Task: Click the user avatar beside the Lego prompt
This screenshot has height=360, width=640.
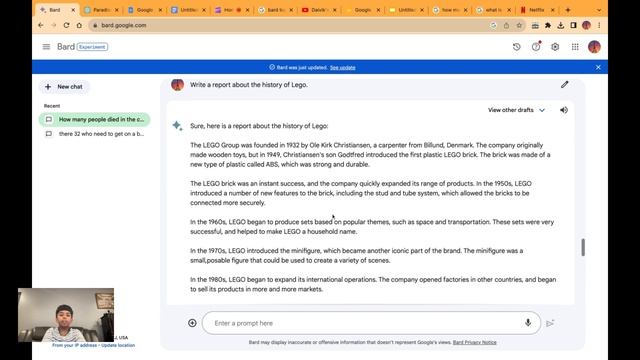Action: pyautogui.click(x=178, y=84)
